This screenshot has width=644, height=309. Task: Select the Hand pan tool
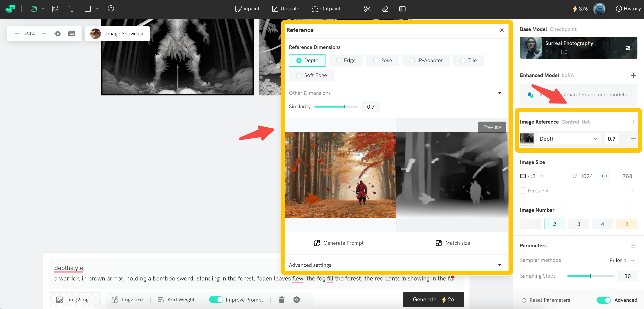pyautogui.click(x=34, y=9)
